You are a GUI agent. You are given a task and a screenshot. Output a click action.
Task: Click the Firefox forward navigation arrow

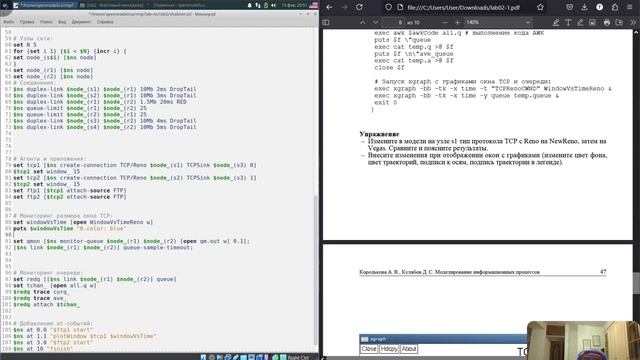344,7
